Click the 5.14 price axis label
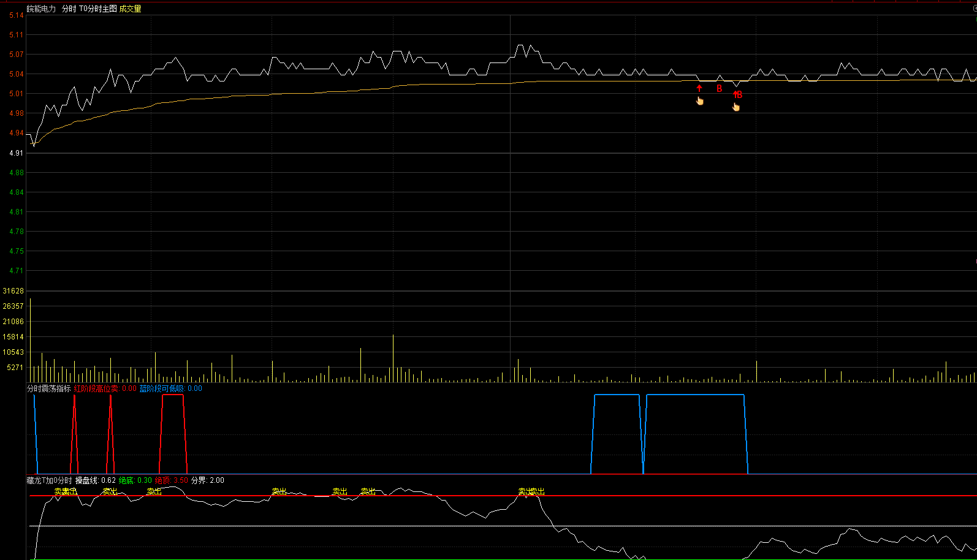The width and height of the screenshot is (977, 560). click(16, 15)
